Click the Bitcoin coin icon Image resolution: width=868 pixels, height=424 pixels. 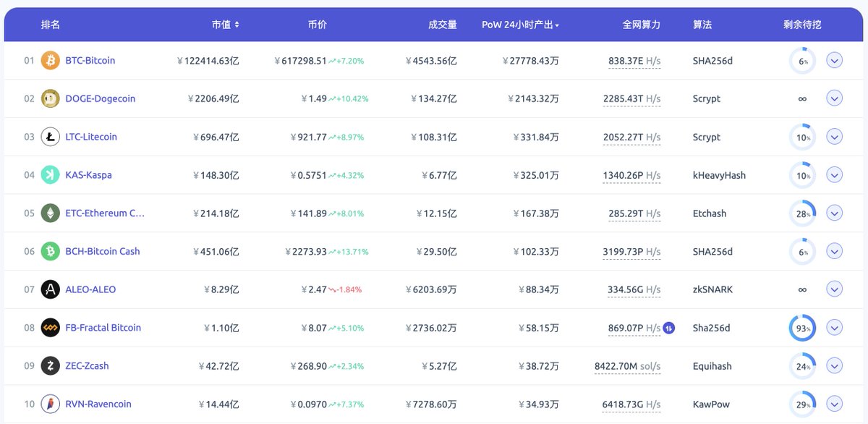49,60
